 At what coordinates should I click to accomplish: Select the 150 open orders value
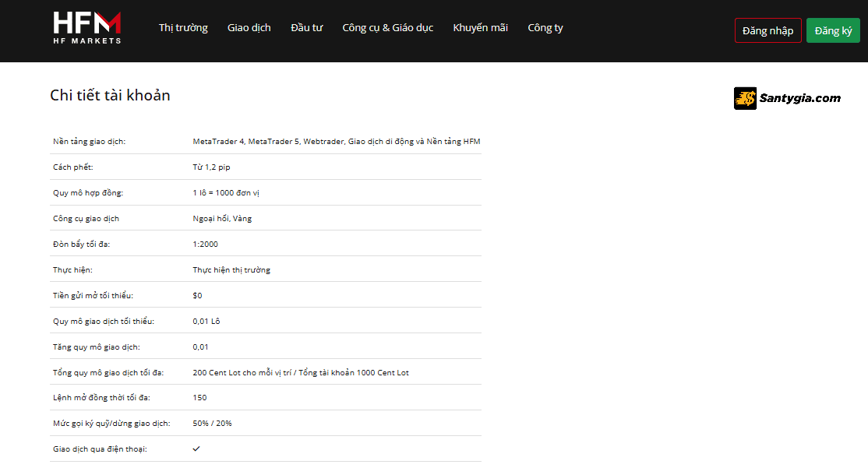tap(199, 398)
